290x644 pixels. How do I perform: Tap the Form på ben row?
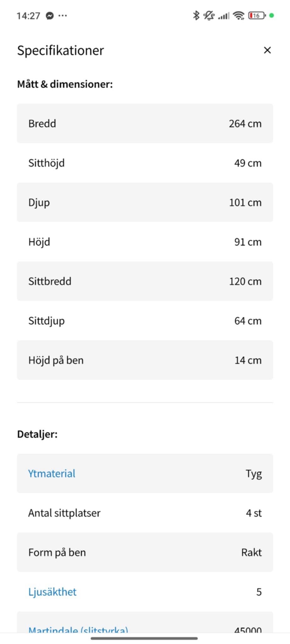coord(145,552)
